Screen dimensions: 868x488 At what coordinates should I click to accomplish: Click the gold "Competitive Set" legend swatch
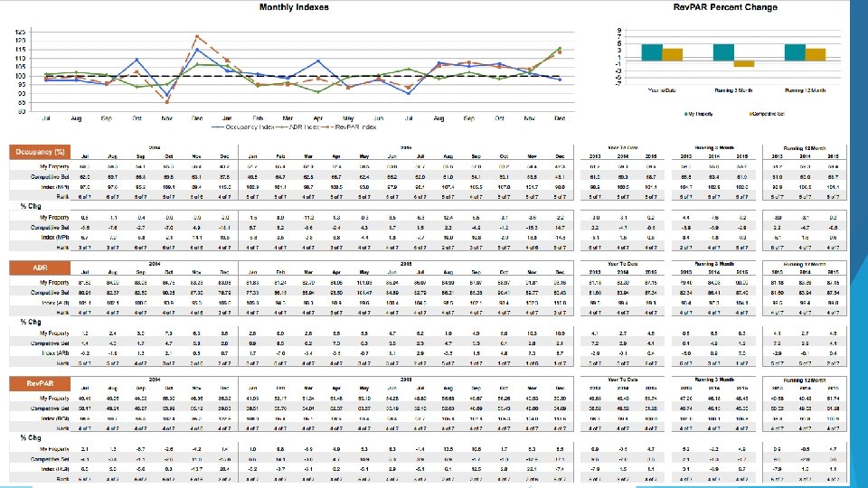pyautogui.click(x=750, y=114)
